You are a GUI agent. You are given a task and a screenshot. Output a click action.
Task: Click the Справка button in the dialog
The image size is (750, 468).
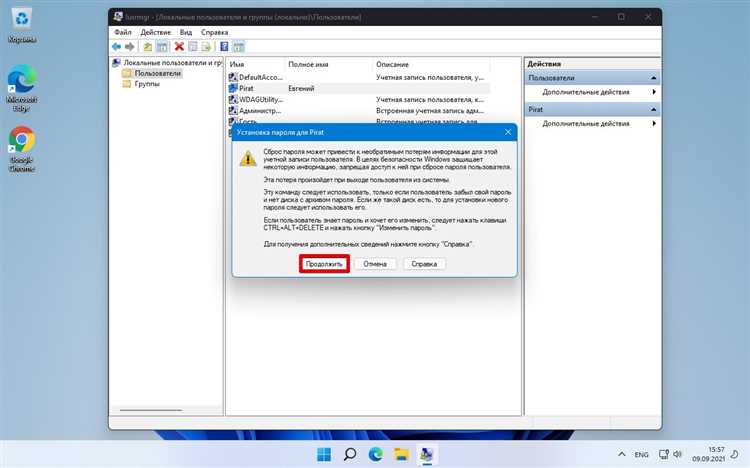[x=424, y=264]
